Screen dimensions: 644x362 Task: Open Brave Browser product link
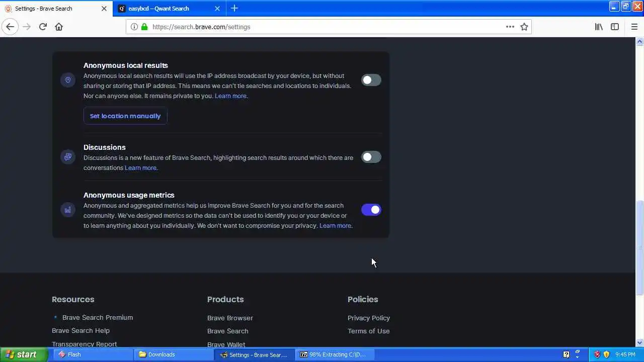tap(230, 318)
